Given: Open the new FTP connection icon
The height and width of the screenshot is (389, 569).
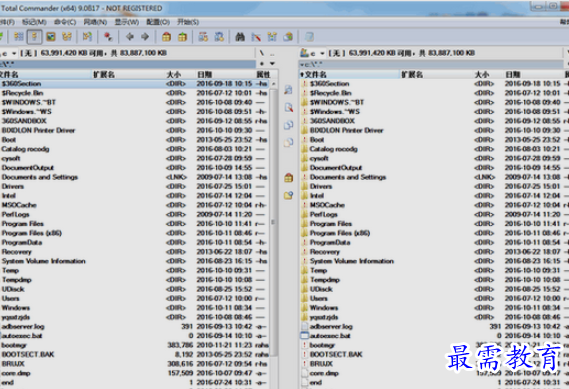Looking at the screenshot, I should [x=219, y=37].
